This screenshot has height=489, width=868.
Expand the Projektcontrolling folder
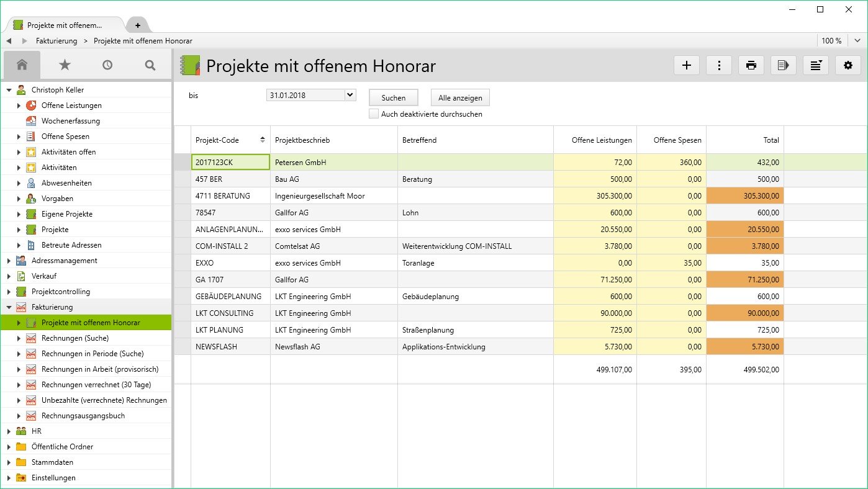tap(9, 292)
